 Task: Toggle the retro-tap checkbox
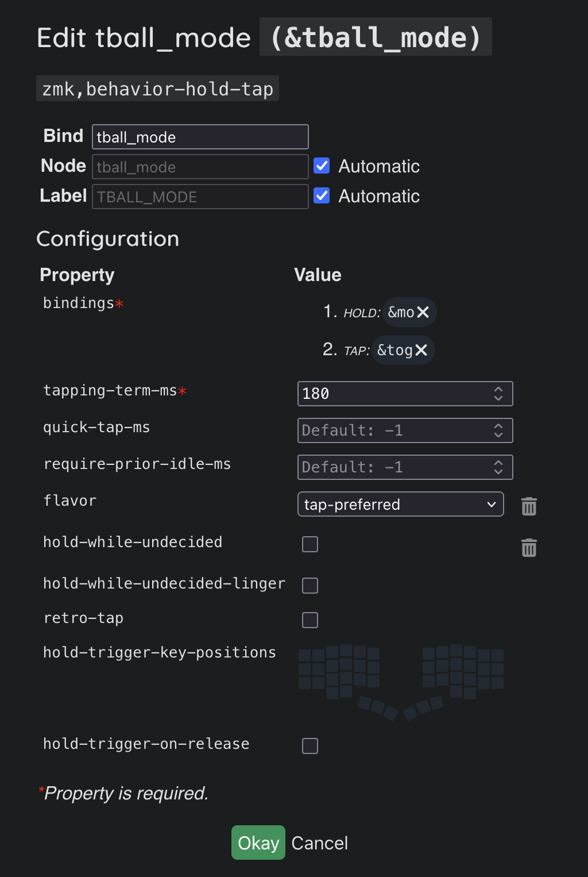(x=310, y=620)
